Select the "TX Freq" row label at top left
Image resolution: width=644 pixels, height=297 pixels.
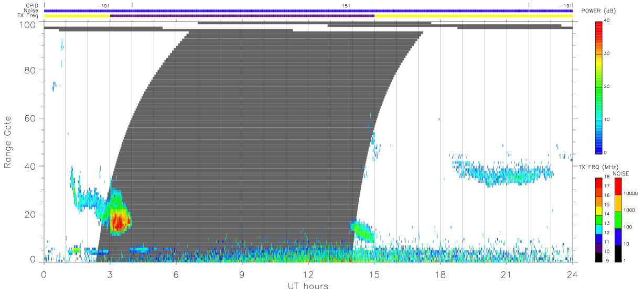[28, 16]
